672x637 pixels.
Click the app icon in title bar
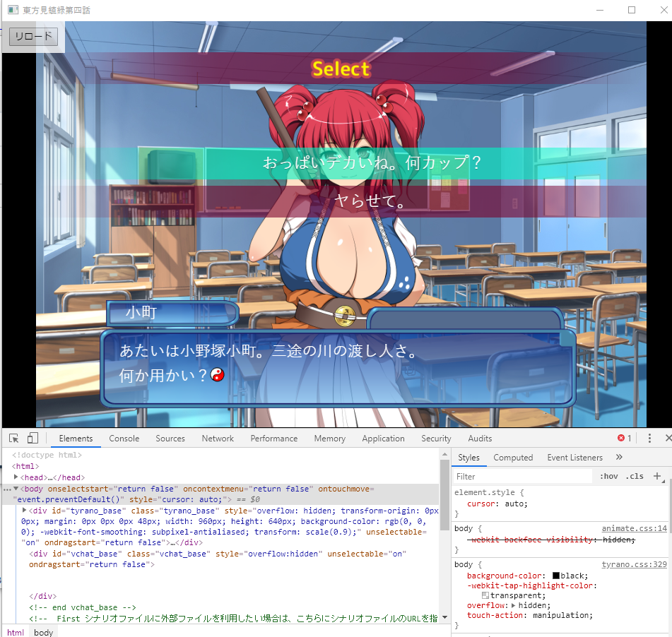tap(13, 10)
